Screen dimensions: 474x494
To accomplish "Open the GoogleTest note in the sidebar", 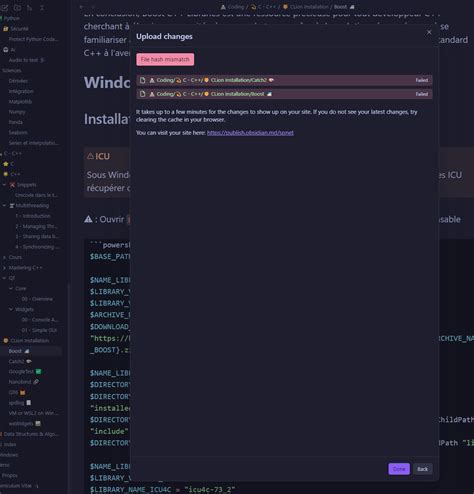I will (25, 372).
